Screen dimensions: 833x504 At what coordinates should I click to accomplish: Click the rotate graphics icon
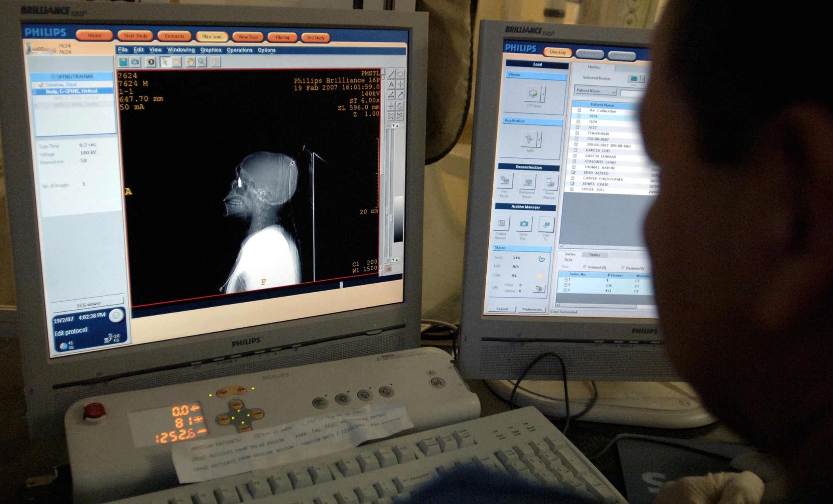400,106
